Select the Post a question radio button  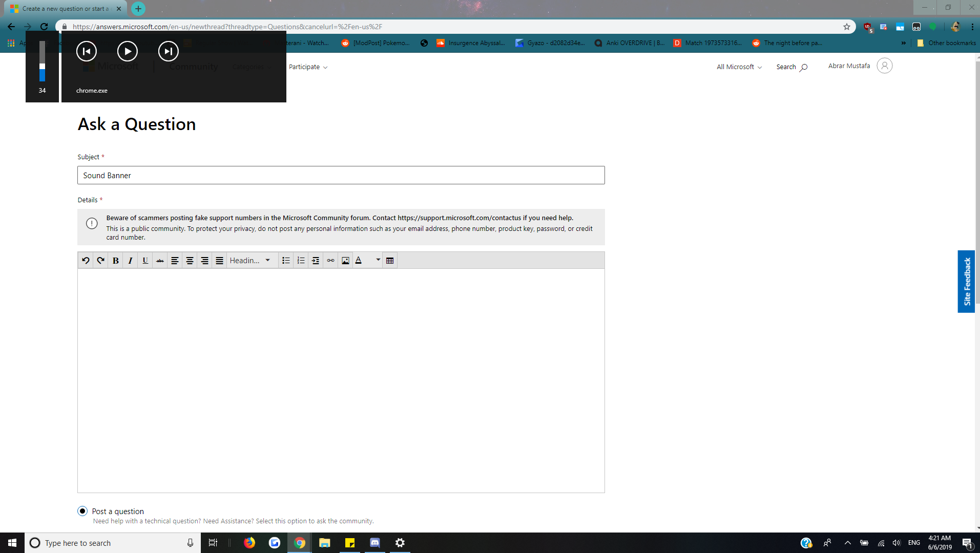pos(82,511)
